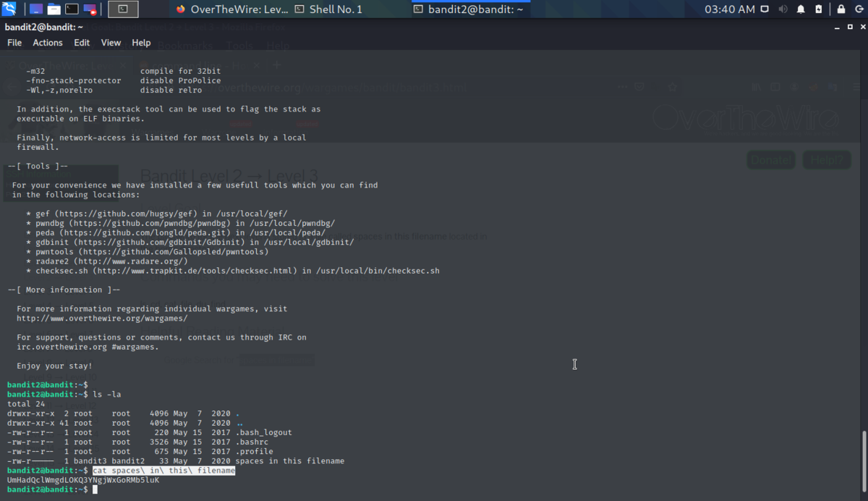Open the Kali applications menu
Image resolution: width=868 pixels, height=501 pixels.
(x=9, y=9)
